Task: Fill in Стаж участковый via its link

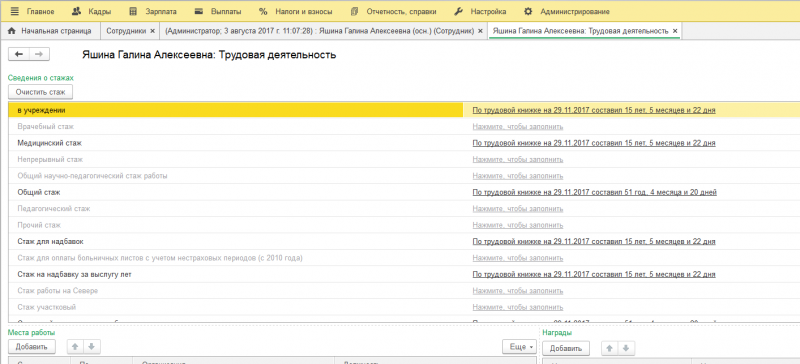Action: coord(518,307)
